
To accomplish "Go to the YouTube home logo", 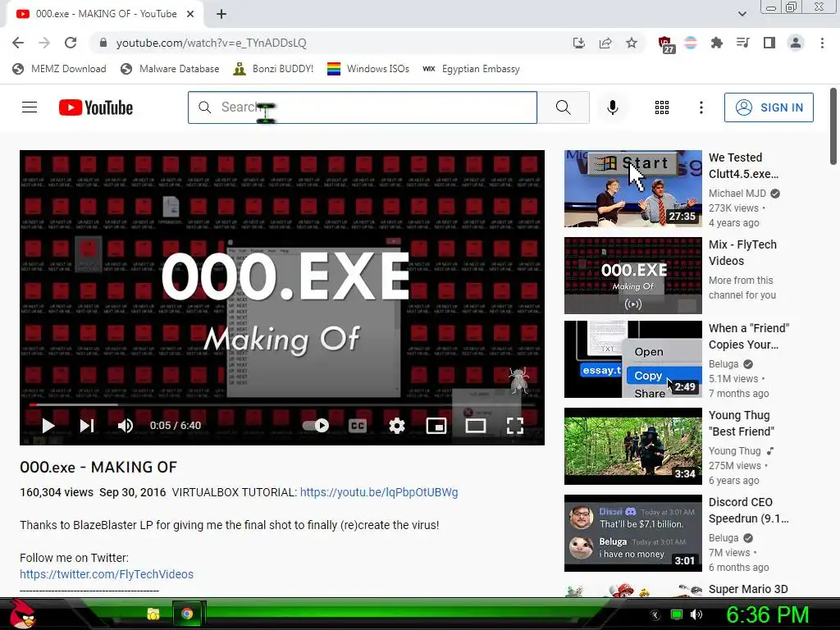I will 96,107.
